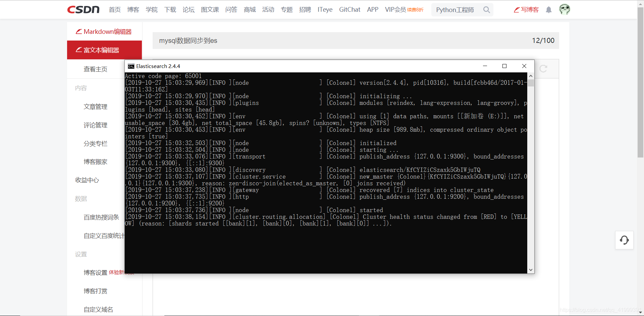Open 活动 in top navigation

[x=268, y=10]
